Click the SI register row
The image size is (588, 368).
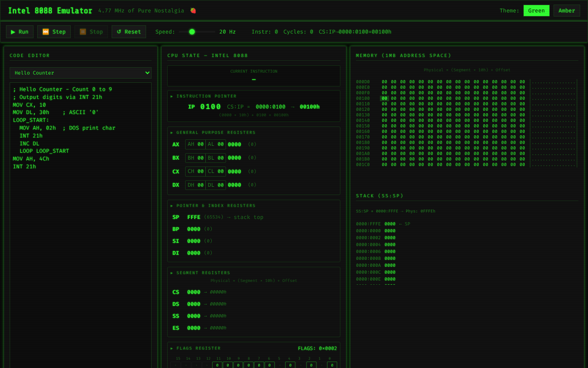[x=254, y=241]
